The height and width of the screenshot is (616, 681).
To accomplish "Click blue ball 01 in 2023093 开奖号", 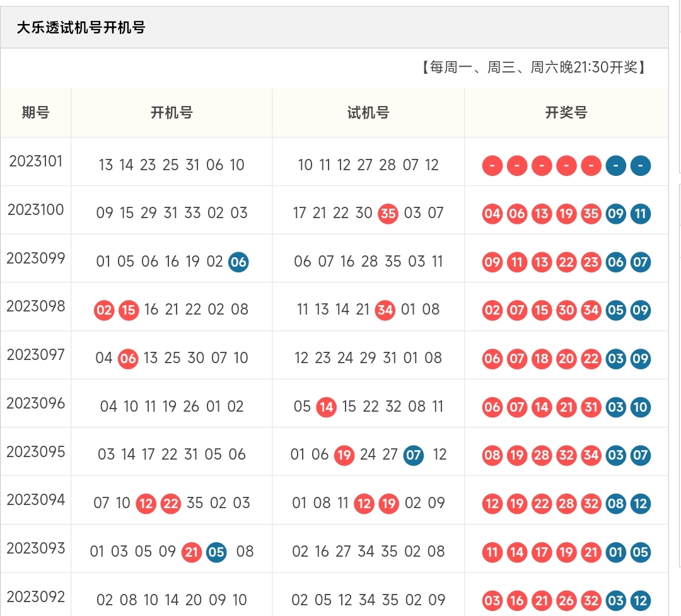I will pos(616,552).
